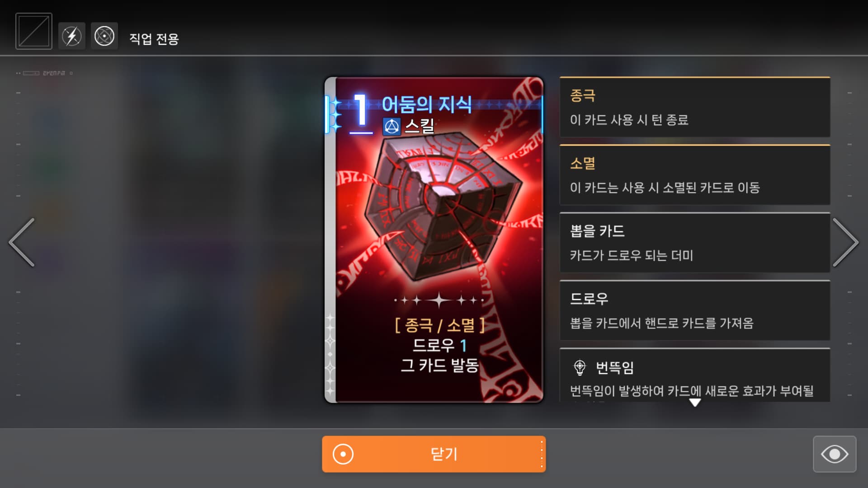Go to the next card with right arrow

click(845, 242)
